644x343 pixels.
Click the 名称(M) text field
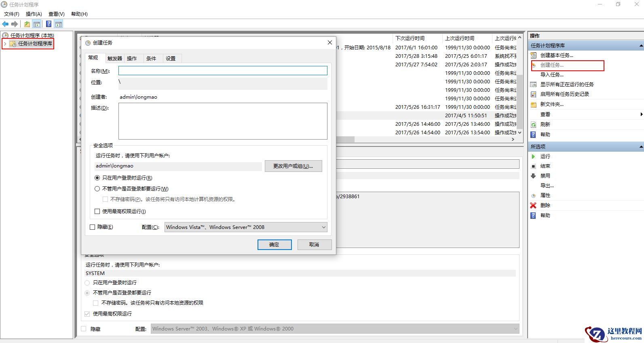[x=223, y=71]
